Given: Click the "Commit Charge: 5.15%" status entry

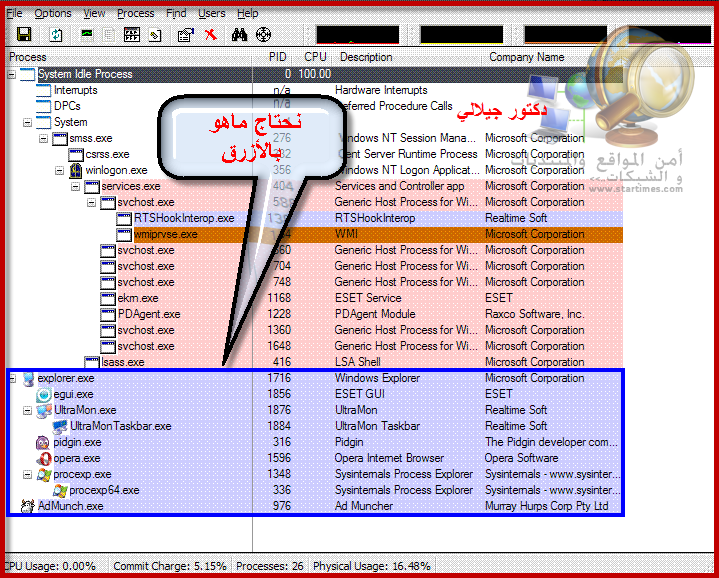Looking at the screenshot, I should pyautogui.click(x=170, y=567).
